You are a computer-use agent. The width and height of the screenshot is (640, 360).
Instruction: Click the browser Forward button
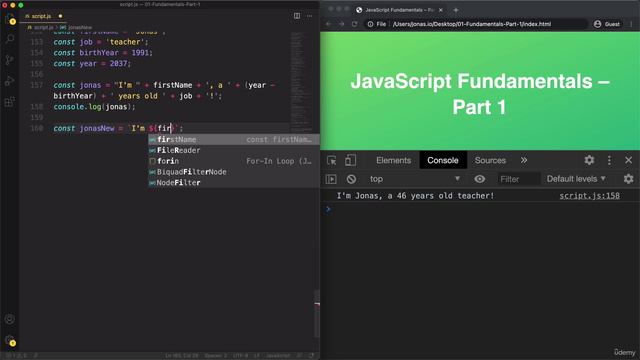341,24
